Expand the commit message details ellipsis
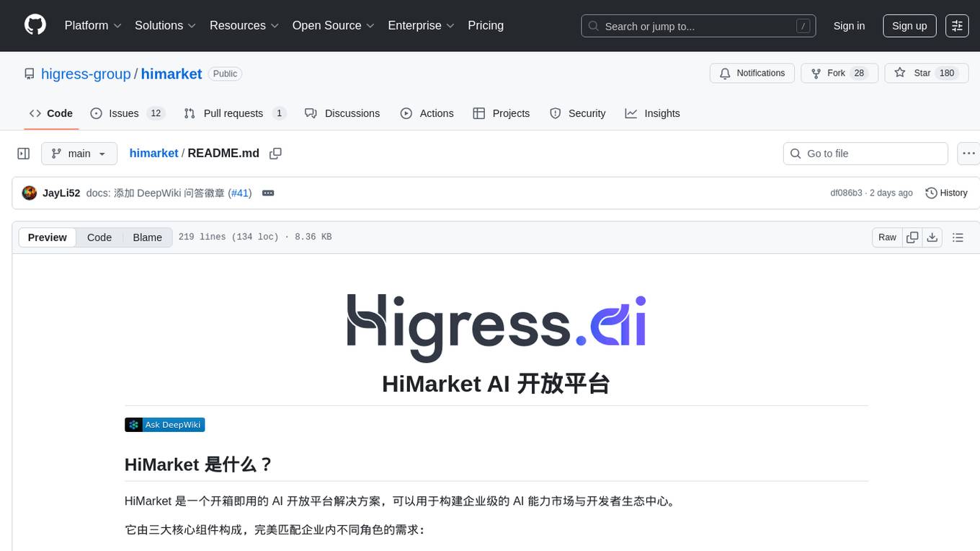The width and height of the screenshot is (980, 551). [x=268, y=193]
